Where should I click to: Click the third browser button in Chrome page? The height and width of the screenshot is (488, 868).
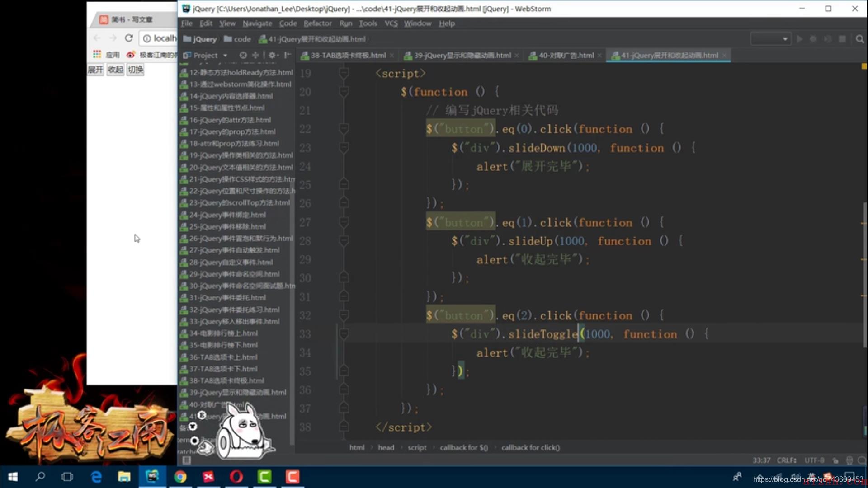point(135,70)
